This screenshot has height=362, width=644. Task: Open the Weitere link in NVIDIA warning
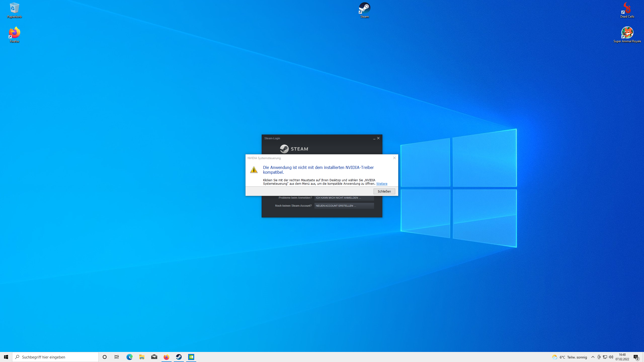click(x=382, y=184)
